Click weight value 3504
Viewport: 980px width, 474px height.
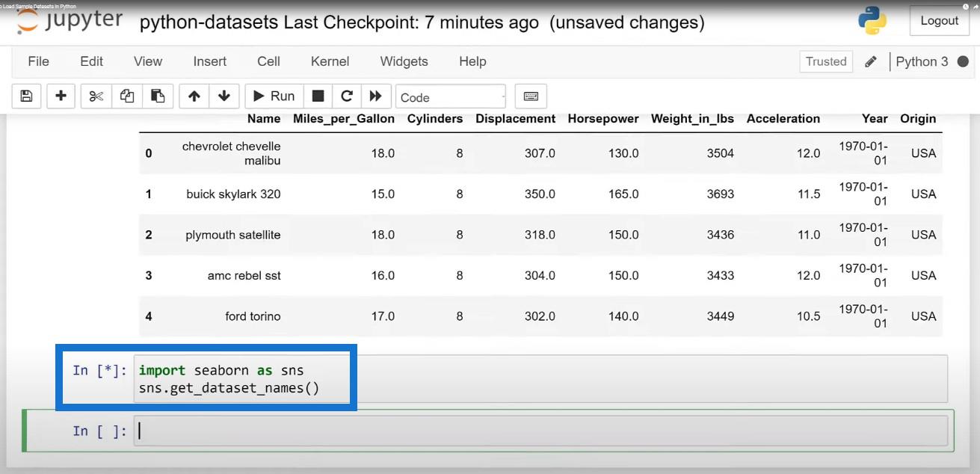tap(721, 153)
